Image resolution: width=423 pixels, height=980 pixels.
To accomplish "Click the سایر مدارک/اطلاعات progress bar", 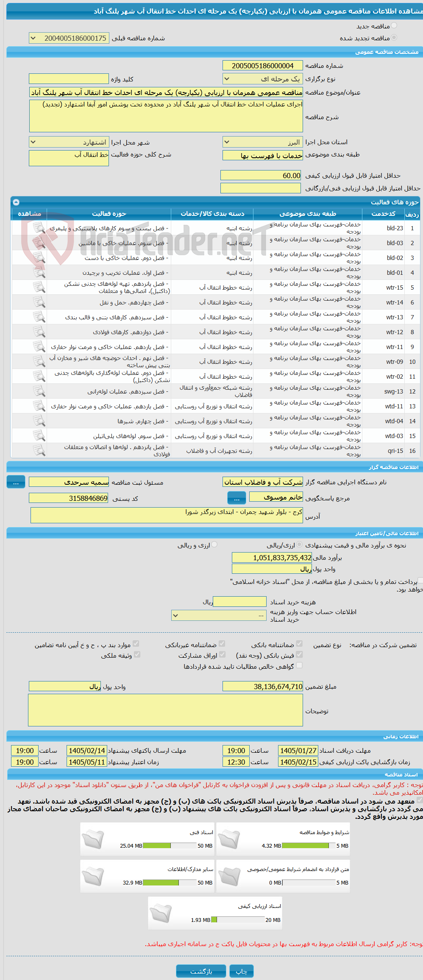I will point(170,882).
